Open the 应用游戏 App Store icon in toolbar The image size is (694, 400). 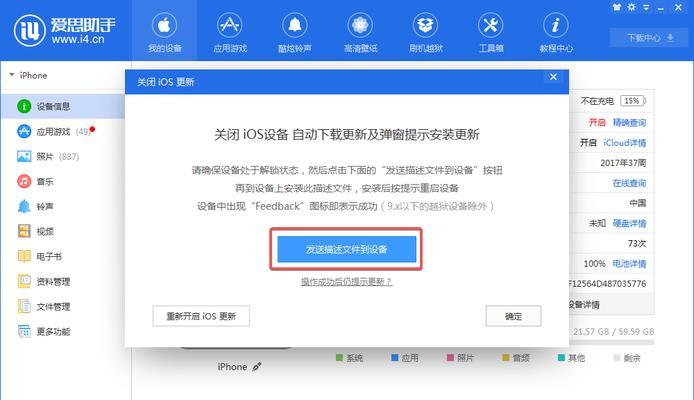point(229,25)
